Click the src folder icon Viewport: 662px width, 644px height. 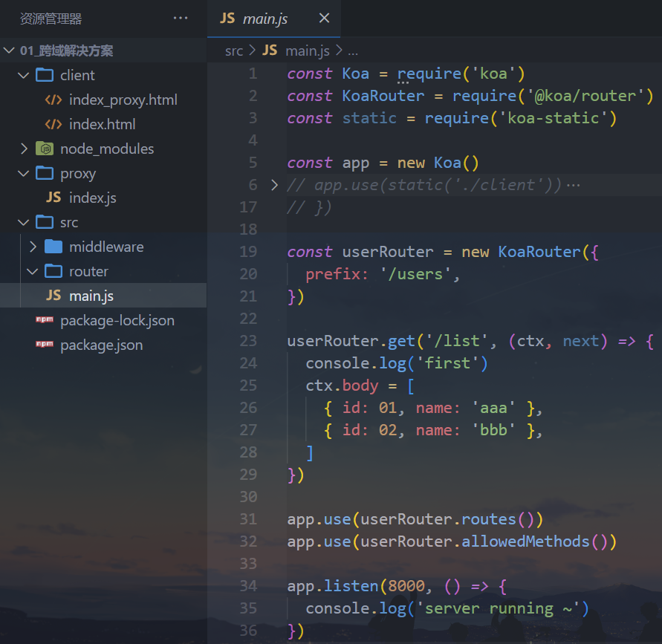click(x=45, y=222)
